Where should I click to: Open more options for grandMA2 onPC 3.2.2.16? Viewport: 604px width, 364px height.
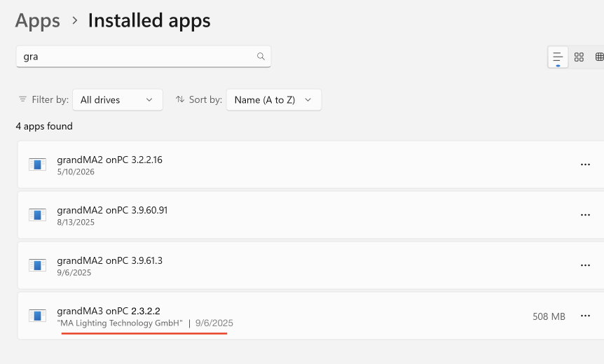point(585,164)
